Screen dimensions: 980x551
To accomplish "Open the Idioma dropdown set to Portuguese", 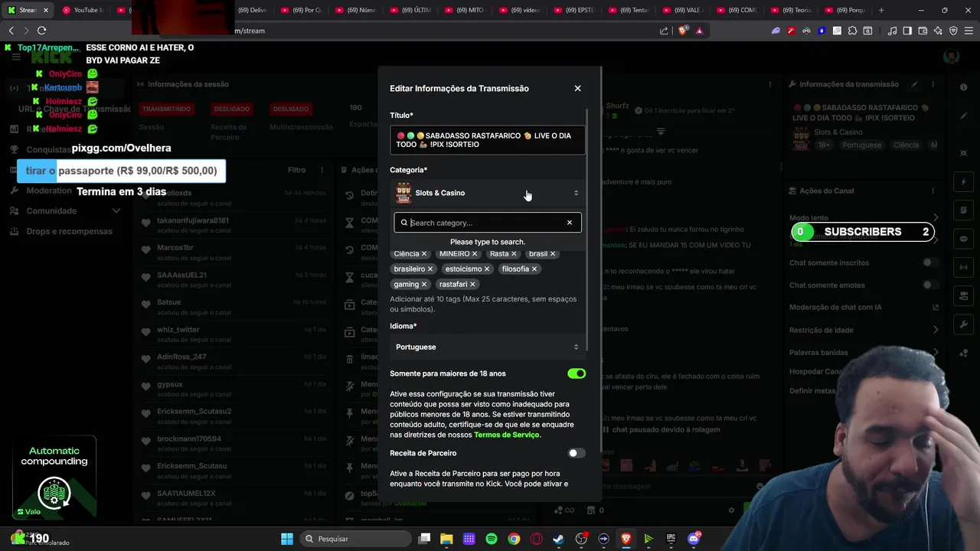I will click(x=488, y=347).
